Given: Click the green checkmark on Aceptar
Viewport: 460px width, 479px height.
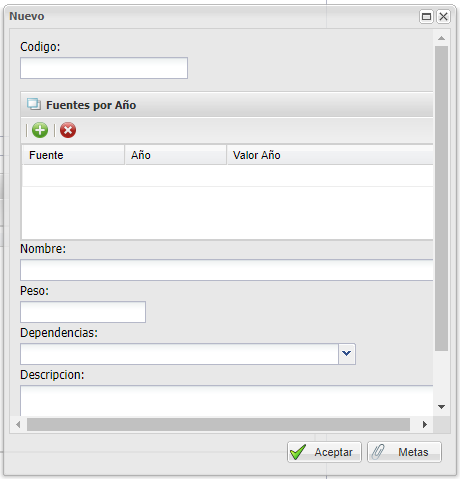Looking at the screenshot, I should point(298,452).
